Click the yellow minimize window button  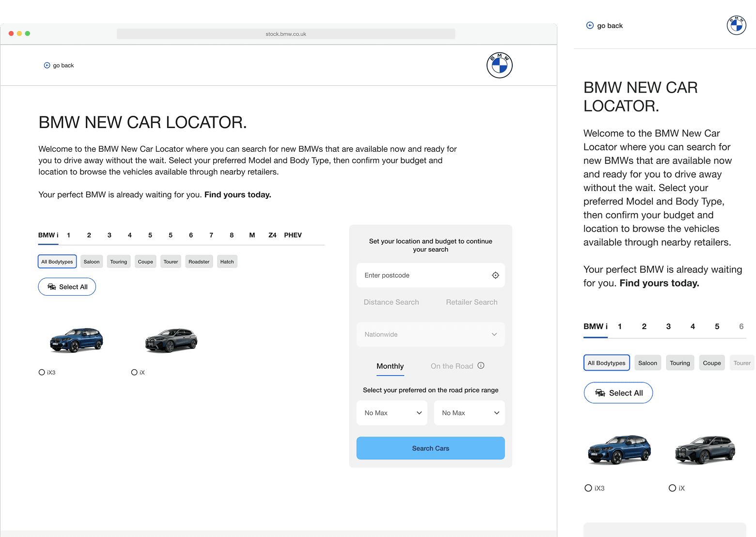[19, 33]
